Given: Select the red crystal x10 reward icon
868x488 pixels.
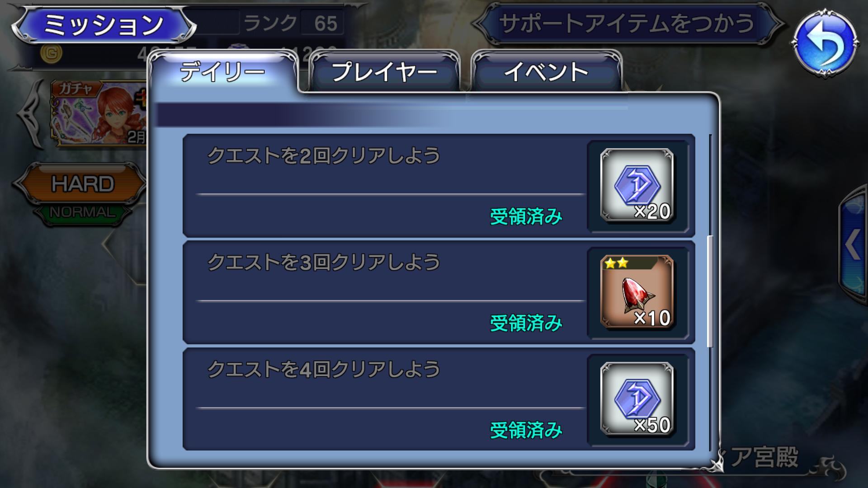Looking at the screenshot, I should (x=637, y=292).
